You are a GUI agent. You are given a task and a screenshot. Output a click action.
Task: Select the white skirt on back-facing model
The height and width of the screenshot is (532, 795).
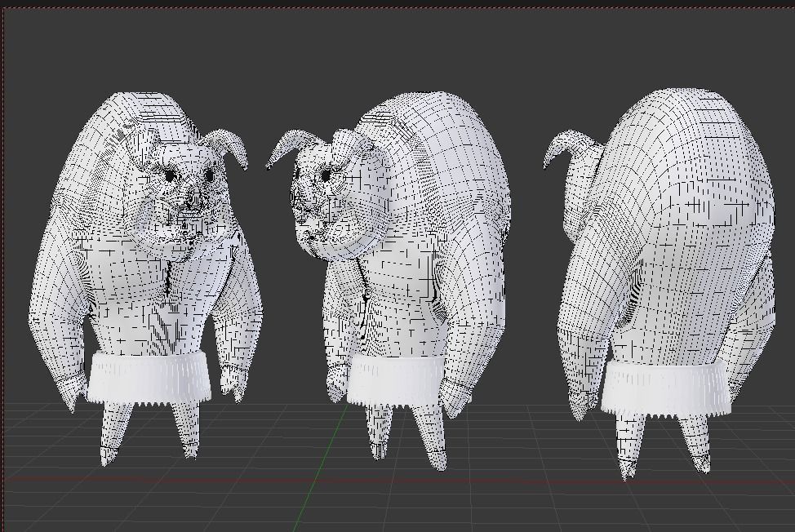(666, 388)
